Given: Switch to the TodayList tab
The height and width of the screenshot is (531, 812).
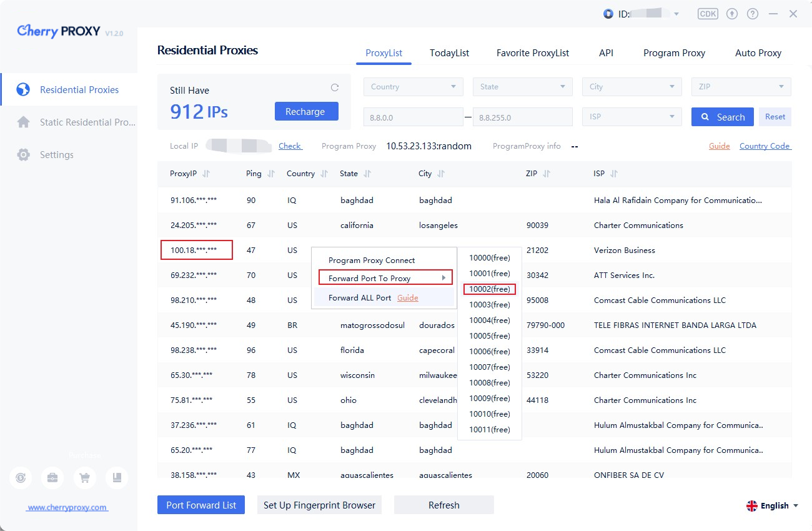Looking at the screenshot, I should pos(449,53).
